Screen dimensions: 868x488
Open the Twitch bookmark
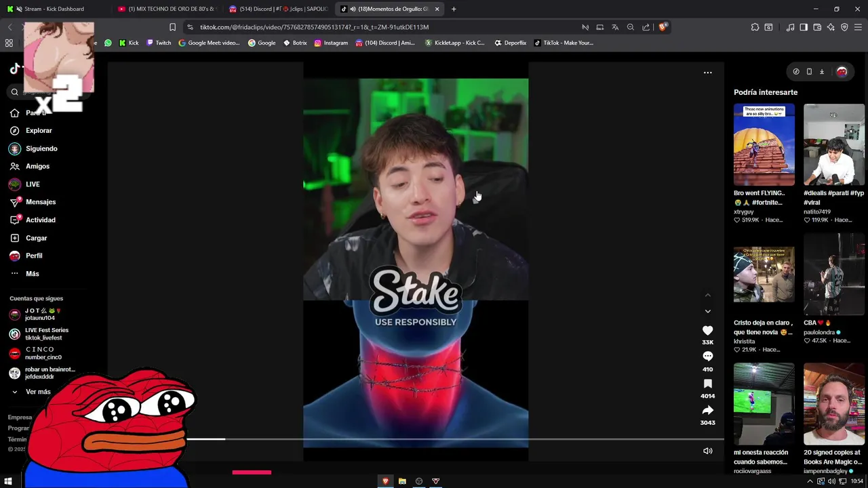pyautogui.click(x=159, y=43)
